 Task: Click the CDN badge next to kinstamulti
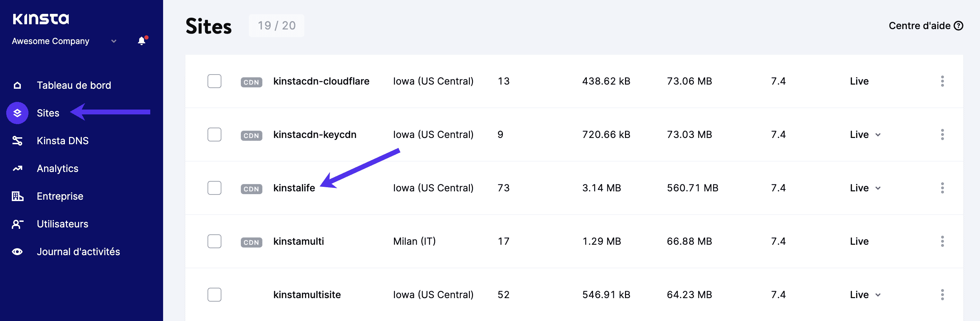pos(252,242)
